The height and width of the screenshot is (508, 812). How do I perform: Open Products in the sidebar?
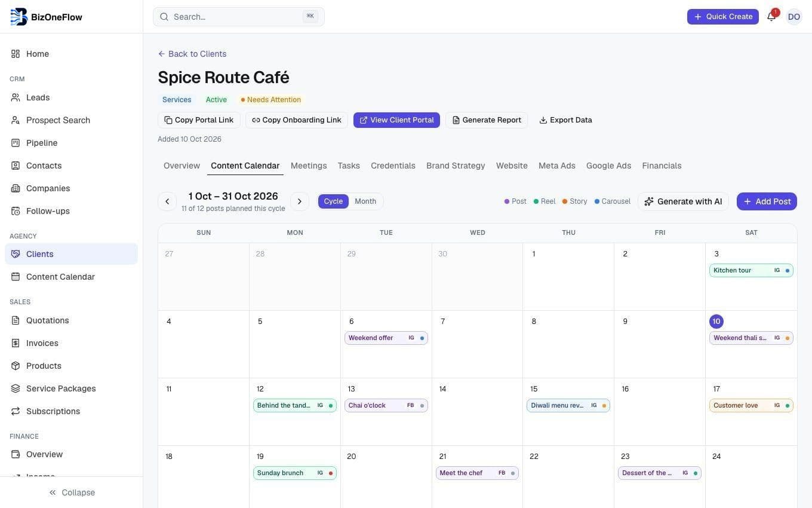point(71,366)
